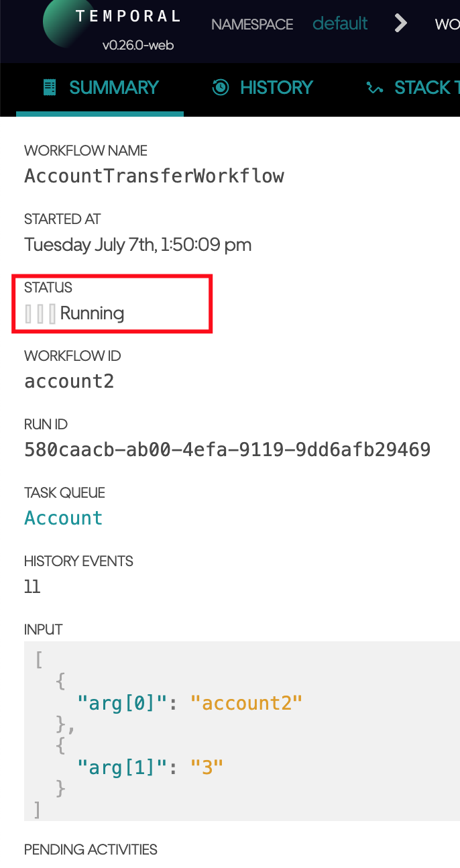Click the History Events count
The height and width of the screenshot is (868, 460).
tap(32, 586)
